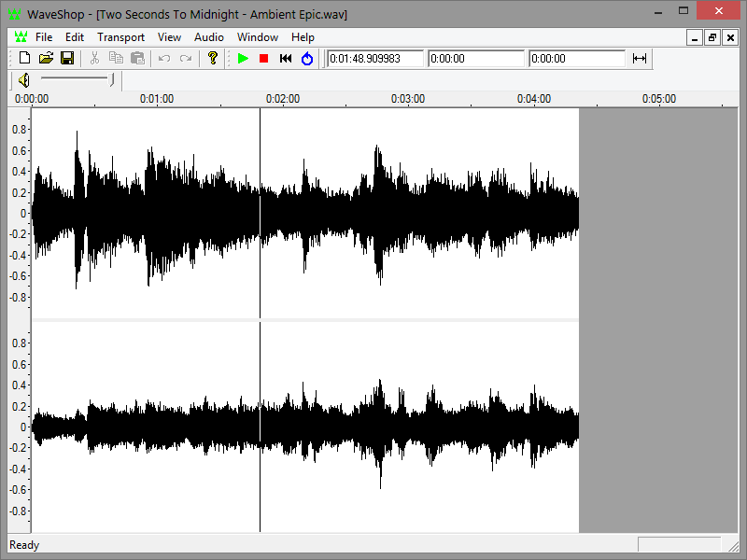Open the Transport menu
This screenshot has height=560, width=747.
120,37
